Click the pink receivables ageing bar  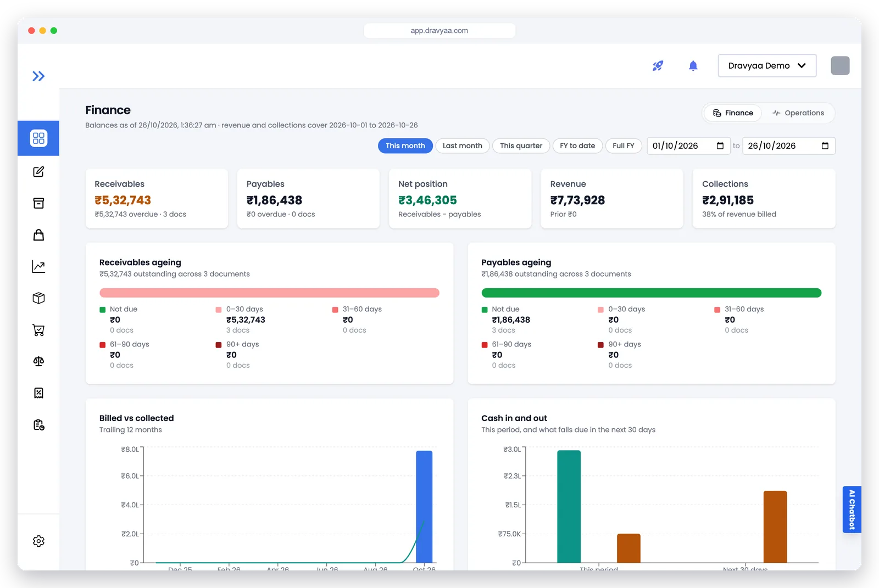(269, 293)
